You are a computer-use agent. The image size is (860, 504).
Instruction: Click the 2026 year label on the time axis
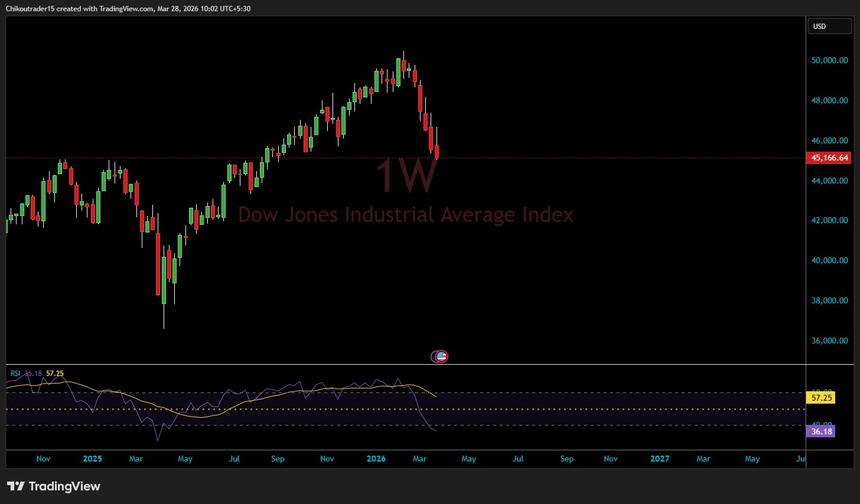376,459
